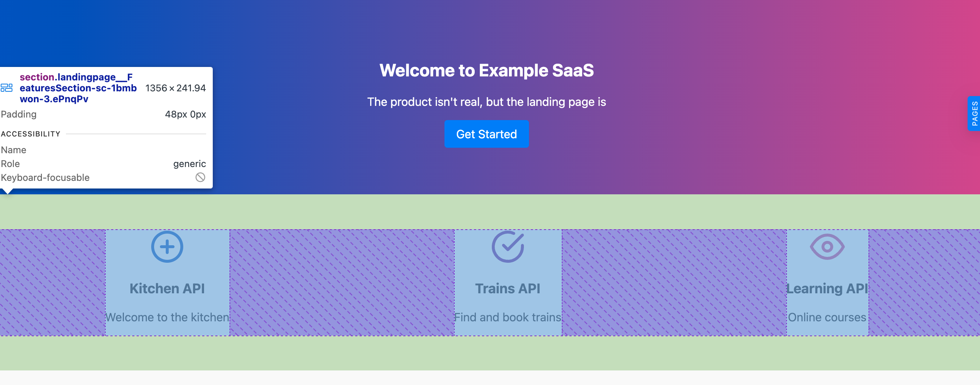Select the Learning API heading
This screenshot has height=385, width=980.
click(x=827, y=289)
